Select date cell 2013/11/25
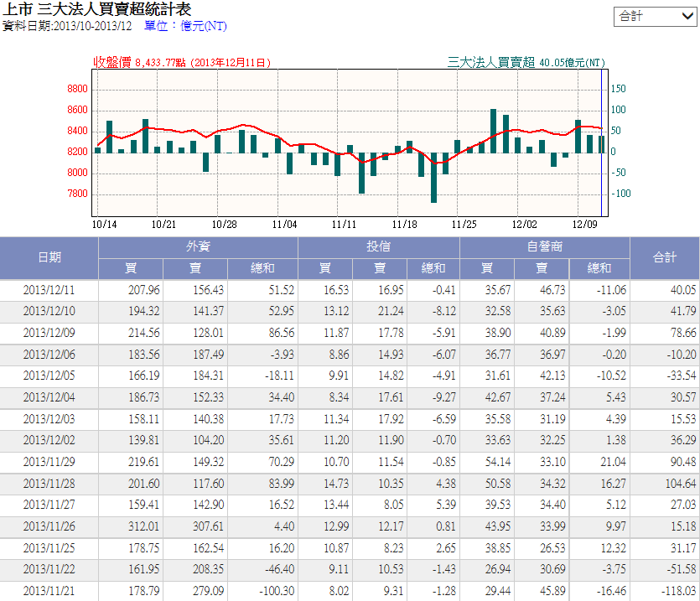 pos(49,548)
